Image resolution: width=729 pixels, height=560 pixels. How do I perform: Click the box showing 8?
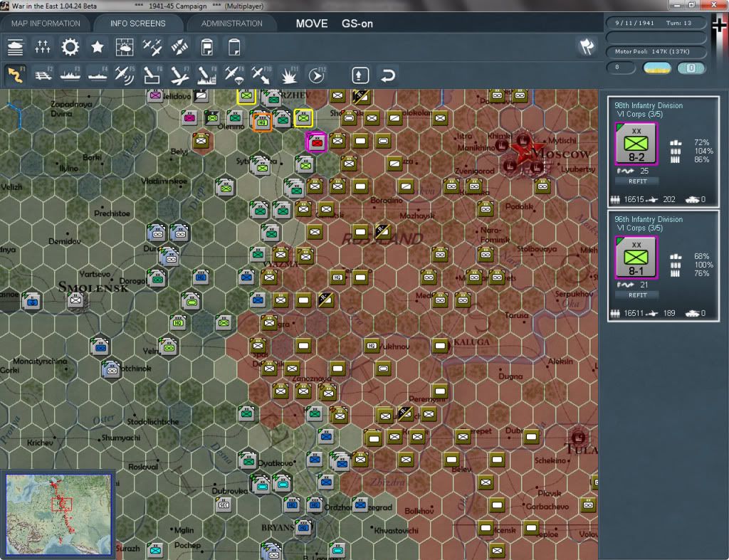(621, 68)
